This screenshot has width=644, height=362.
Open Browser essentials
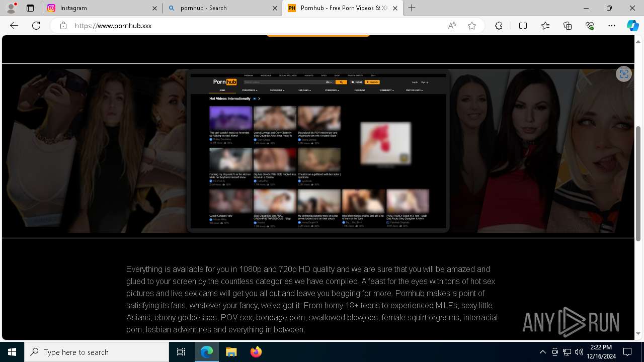tap(590, 26)
